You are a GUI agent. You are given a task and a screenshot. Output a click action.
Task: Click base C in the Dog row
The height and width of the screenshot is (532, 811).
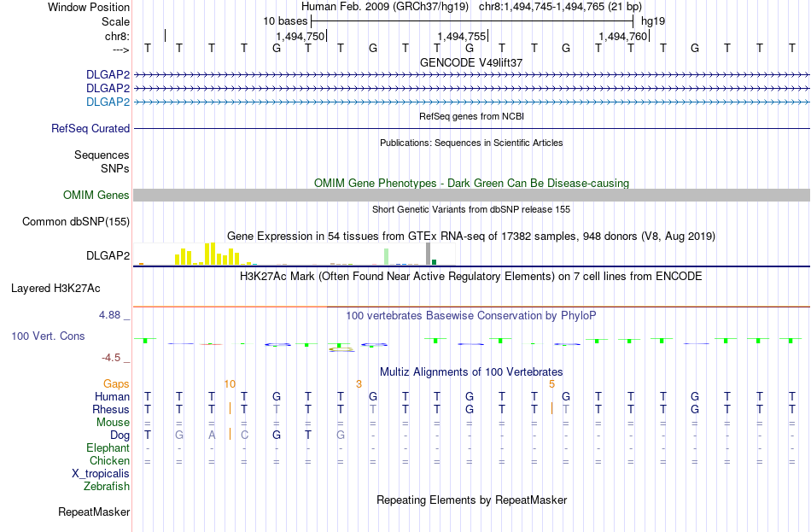(x=244, y=436)
